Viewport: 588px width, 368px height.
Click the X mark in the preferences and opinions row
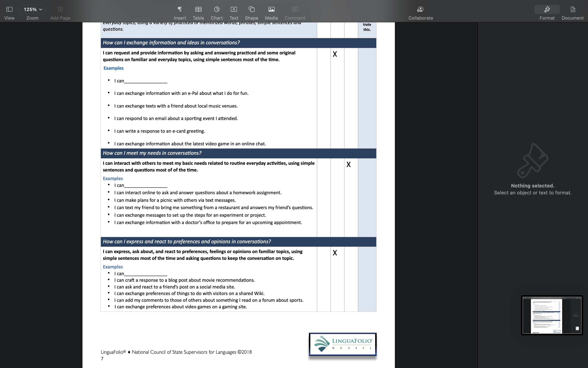pyautogui.click(x=335, y=253)
